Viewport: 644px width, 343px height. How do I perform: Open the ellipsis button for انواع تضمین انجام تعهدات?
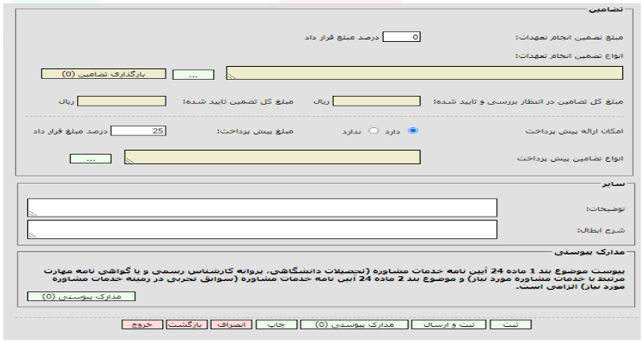pyautogui.click(x=194, y=75)
